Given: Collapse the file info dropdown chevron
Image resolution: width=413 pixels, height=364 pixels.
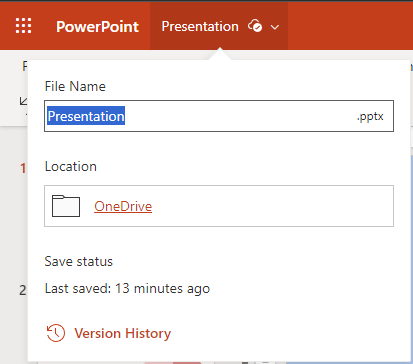Looking at the screenshot, I should pos(275,27).
